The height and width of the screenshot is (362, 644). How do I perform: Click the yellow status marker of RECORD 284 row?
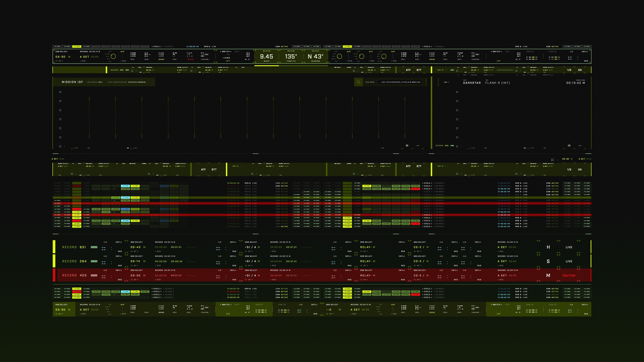tap(54, 261)
